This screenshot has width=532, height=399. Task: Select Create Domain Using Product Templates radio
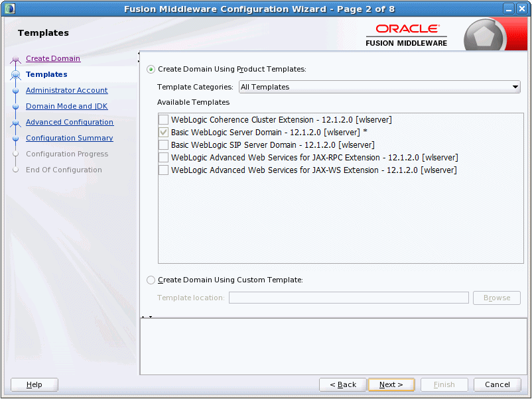tap(151, 70)
